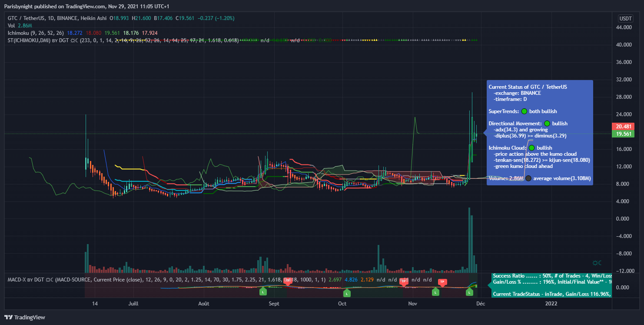
Task: Click the green circle next to Ichimoku Cloud
Action: pyautogui.click(x=531, y=148)
